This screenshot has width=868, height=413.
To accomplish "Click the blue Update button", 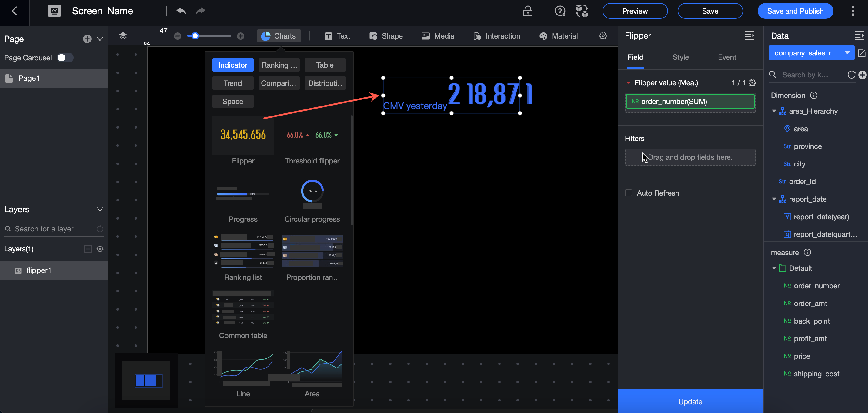I will click(x=690, y=401).
